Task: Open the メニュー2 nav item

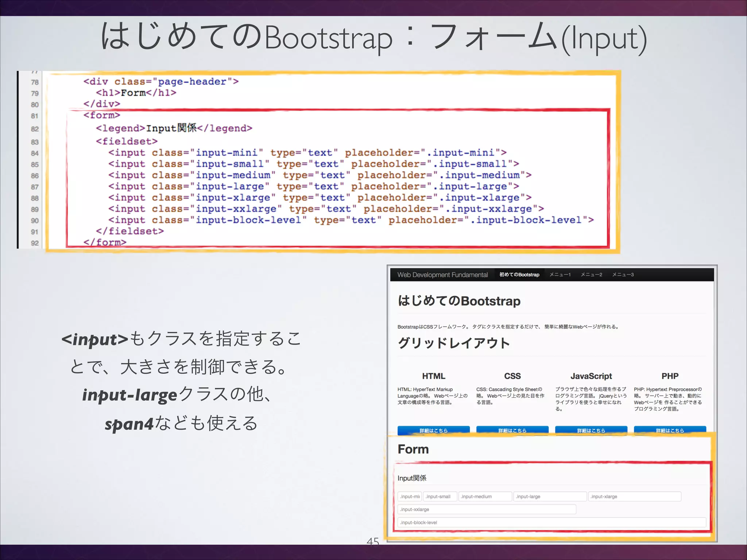Action: 591,275
